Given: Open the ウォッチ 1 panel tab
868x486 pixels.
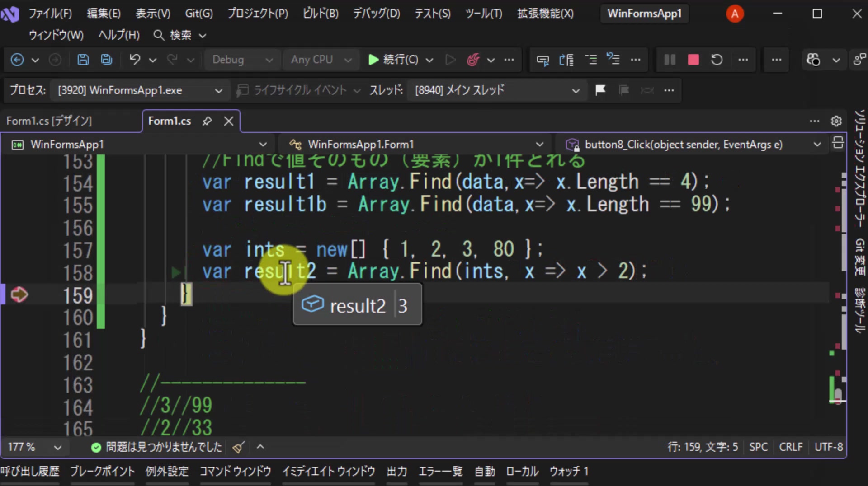Looking at the screenshot, I should click(x=569, y=472).
